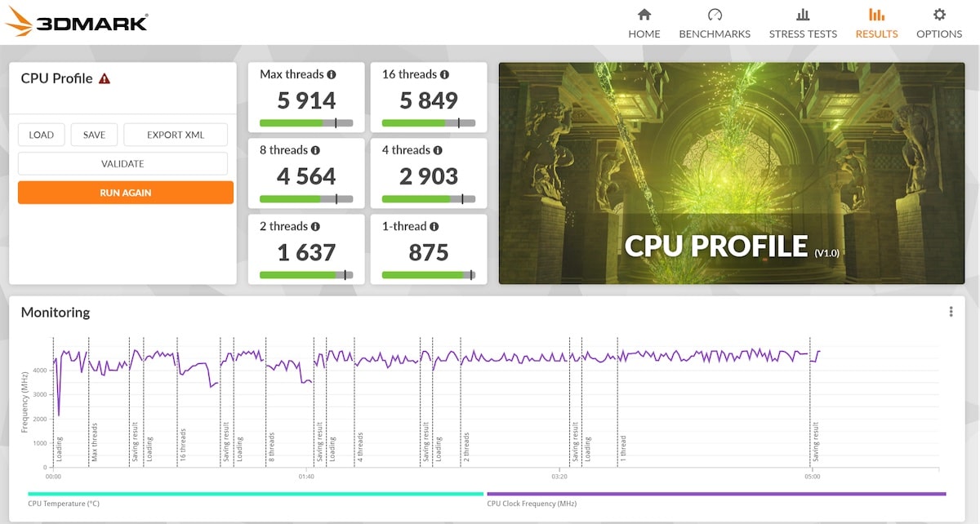Toggle the CPU Clock Frequency legend line

click(715, 494)
